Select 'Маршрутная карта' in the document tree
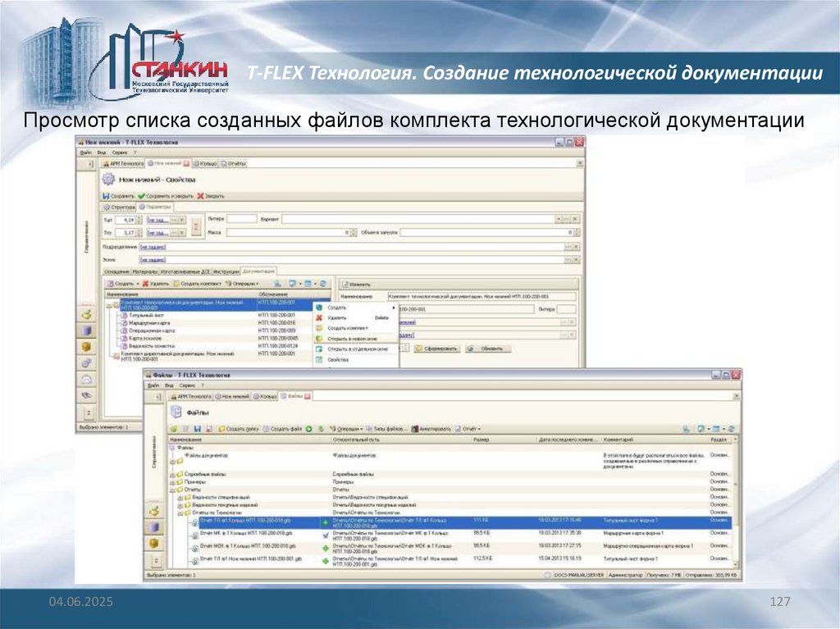 click(149, 323)
